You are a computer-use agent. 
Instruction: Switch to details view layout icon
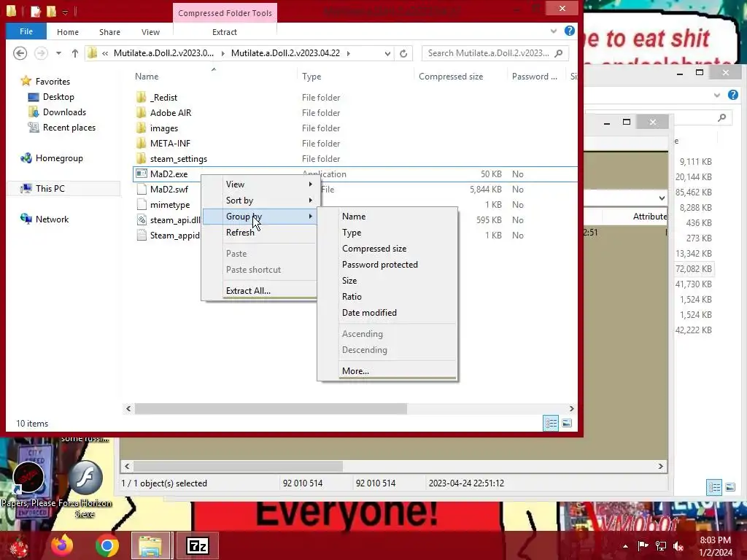point(551,423)
